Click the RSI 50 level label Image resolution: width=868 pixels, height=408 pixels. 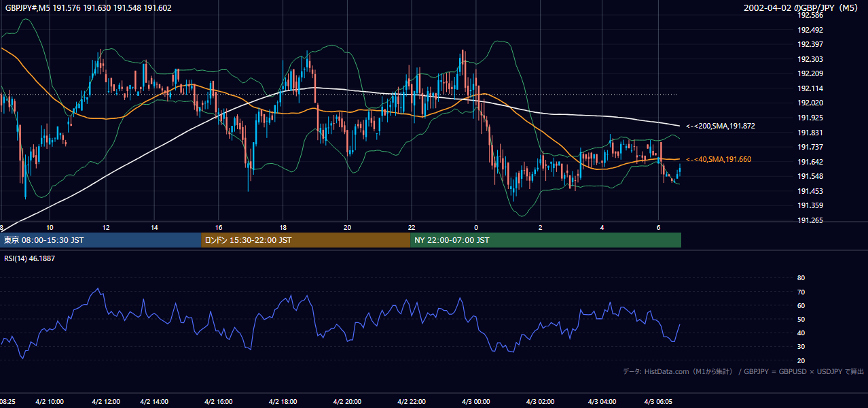801,319
